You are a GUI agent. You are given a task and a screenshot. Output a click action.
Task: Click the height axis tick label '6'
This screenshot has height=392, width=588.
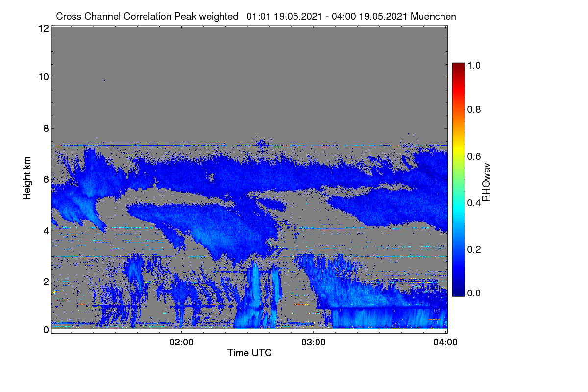[46, 179]
